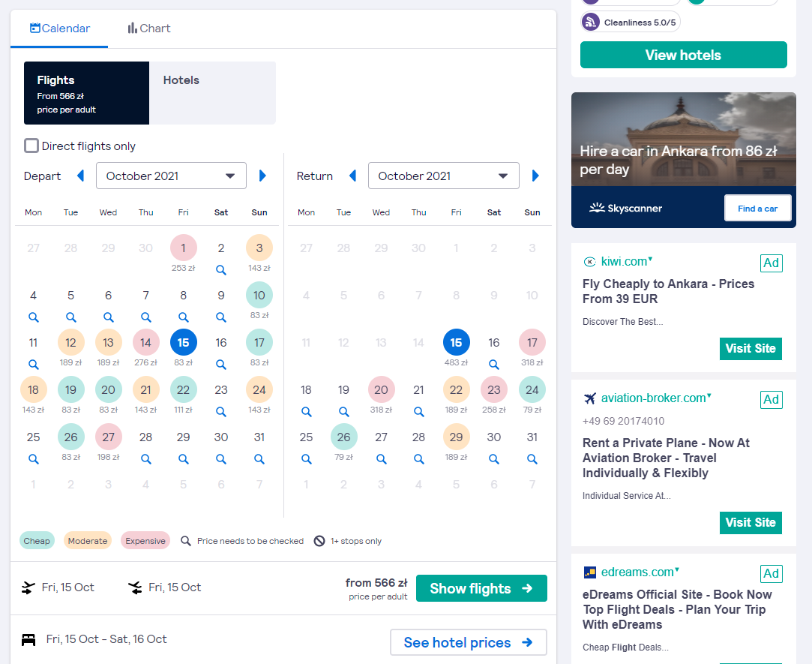Image resolution: width=812 pixels, height=664 pixels.
Task: Click See hotel prices button
Action: (469, 643)
